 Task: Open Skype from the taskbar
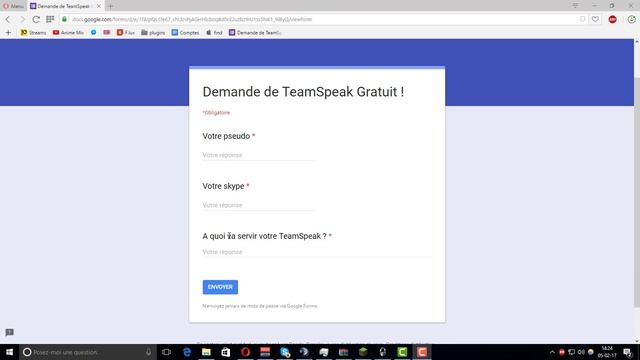284,352
